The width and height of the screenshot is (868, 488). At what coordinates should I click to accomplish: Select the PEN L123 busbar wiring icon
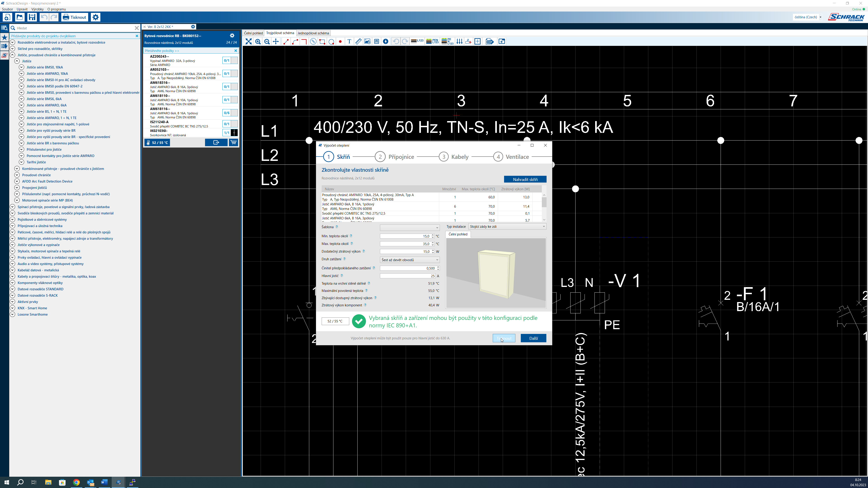[432, 41]
